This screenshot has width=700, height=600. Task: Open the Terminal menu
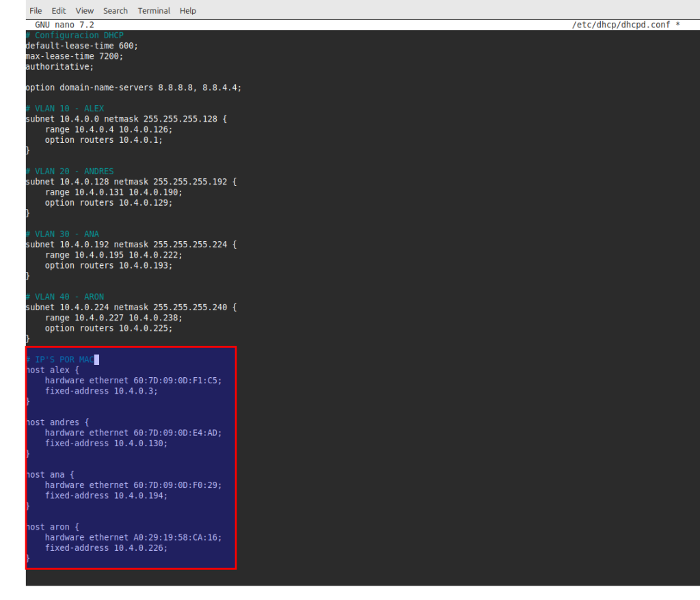(154, 10)
